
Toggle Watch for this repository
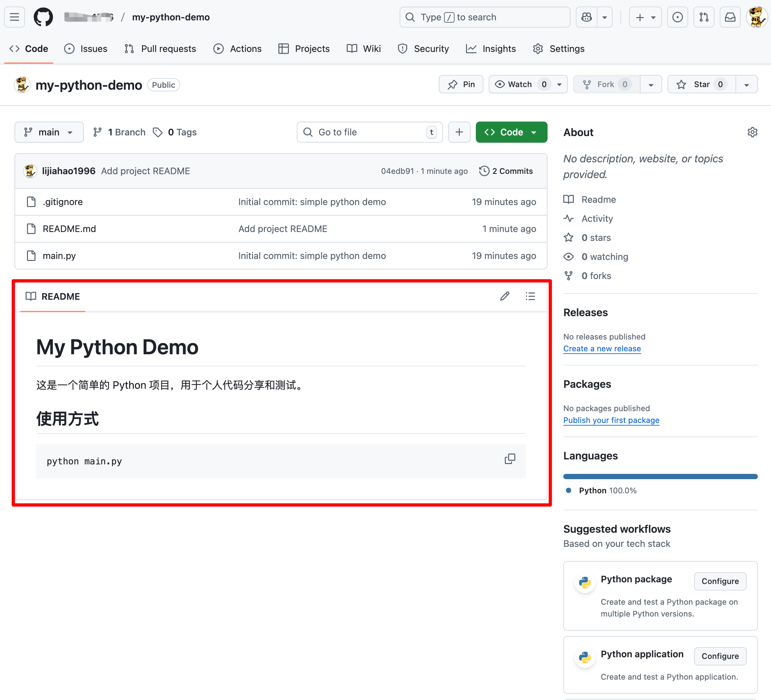pos(520,84)
